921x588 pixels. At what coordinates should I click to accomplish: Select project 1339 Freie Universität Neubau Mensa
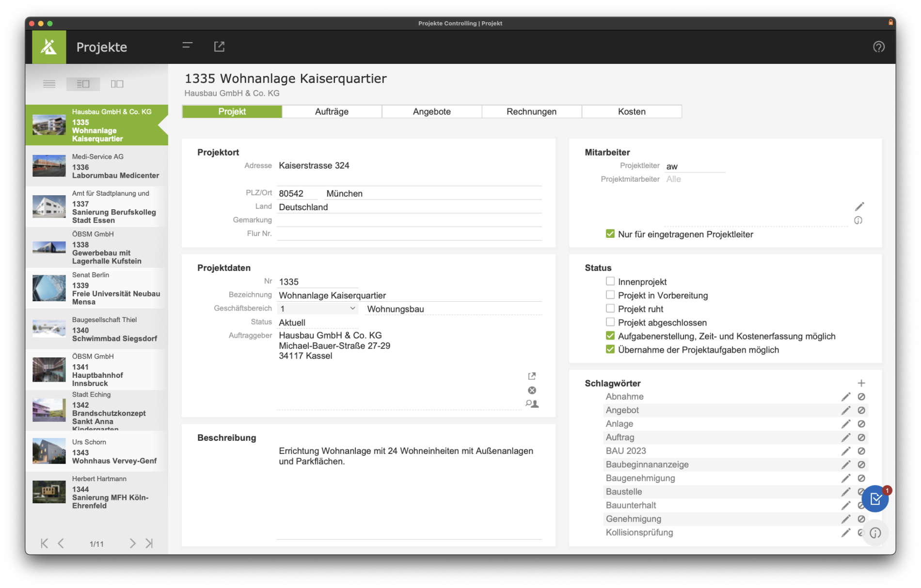tap(96, 288)
